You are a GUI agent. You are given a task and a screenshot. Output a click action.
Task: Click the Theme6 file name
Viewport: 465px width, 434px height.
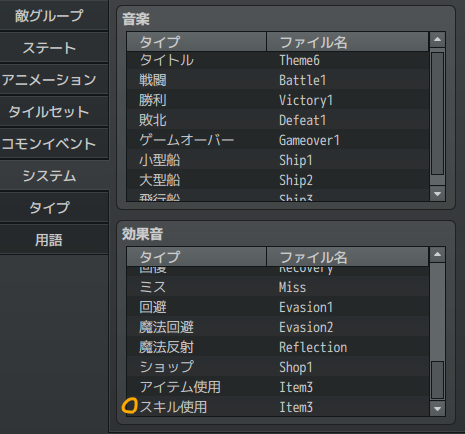[x=299, y=60]
